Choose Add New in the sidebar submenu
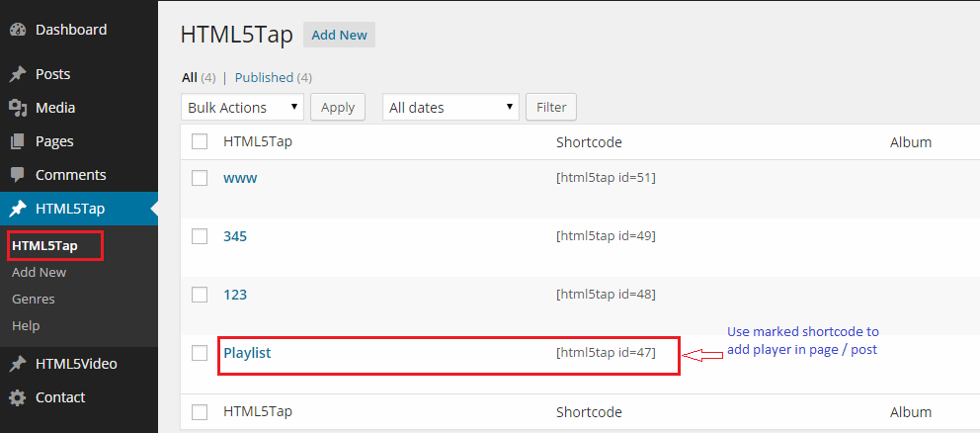980x433 pixels. click(39, 273)
